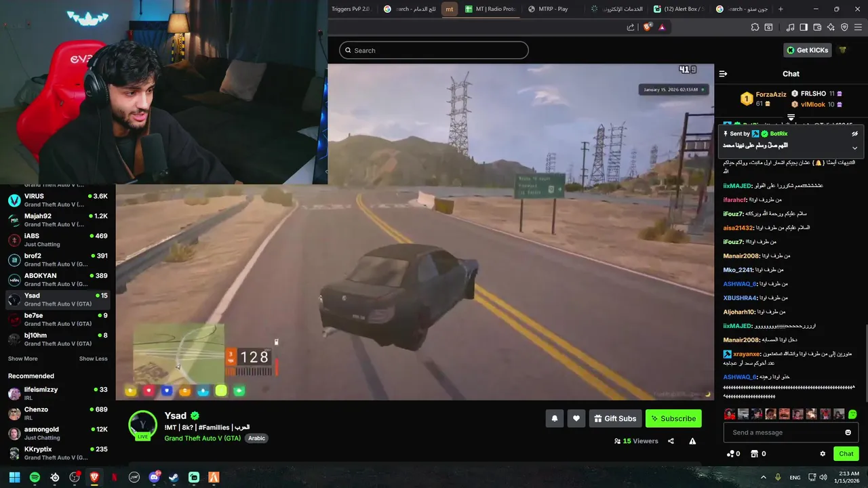Click the report warning triangle icon
The width and height of the screenshot is (868, 488).
click(x=692, y=441)
